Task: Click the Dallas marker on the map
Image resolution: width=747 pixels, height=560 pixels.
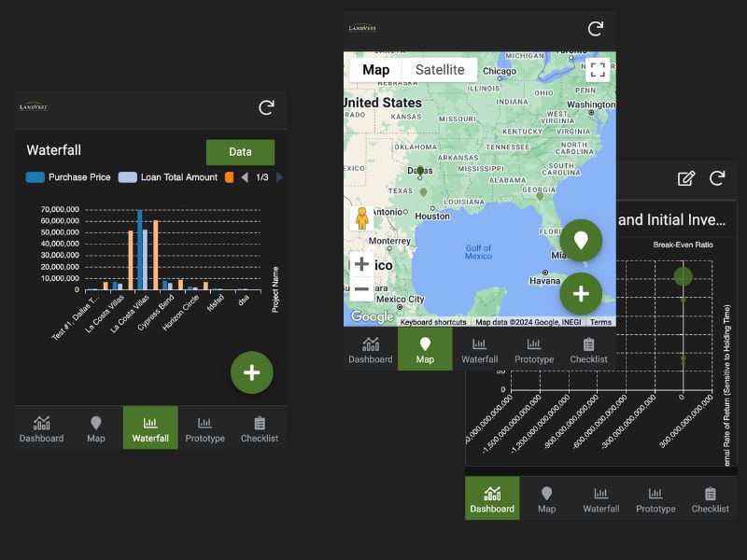Action: (x=420, y=172)
